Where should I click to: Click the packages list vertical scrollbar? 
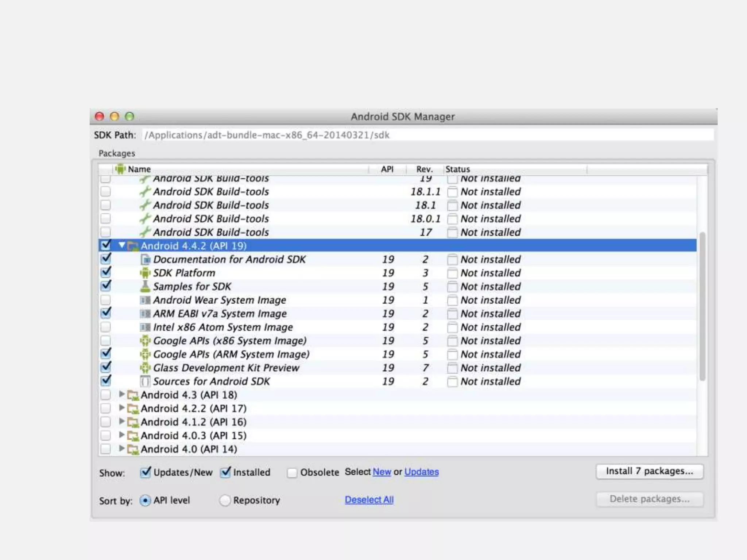[x=702, y=306]
